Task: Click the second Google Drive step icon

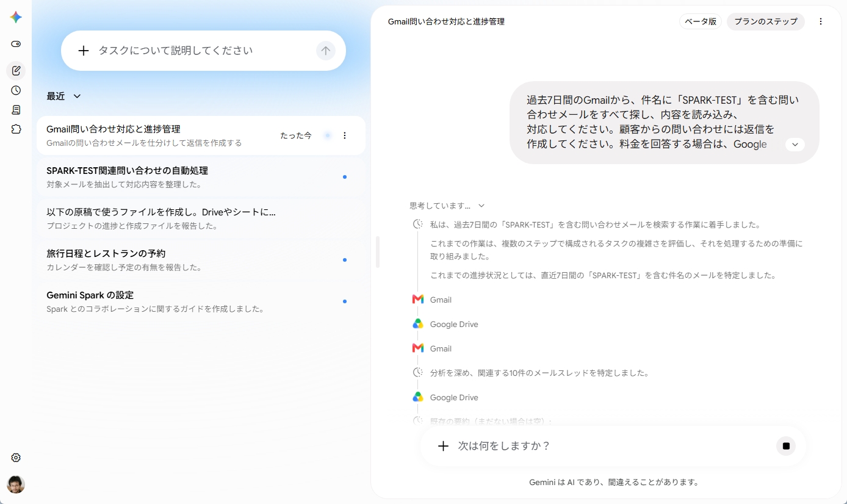Action: (418, 397)
